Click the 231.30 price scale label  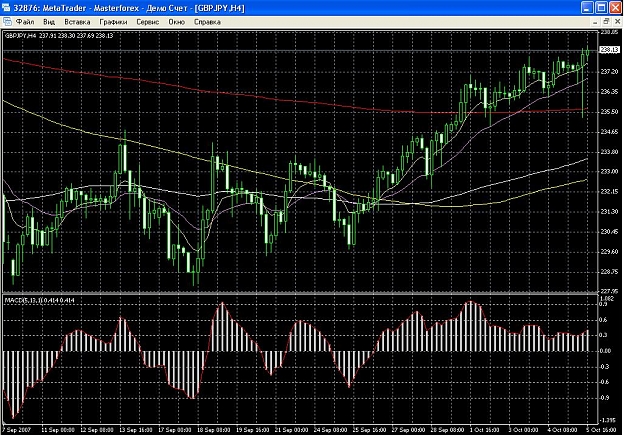(x=609, y=212)
